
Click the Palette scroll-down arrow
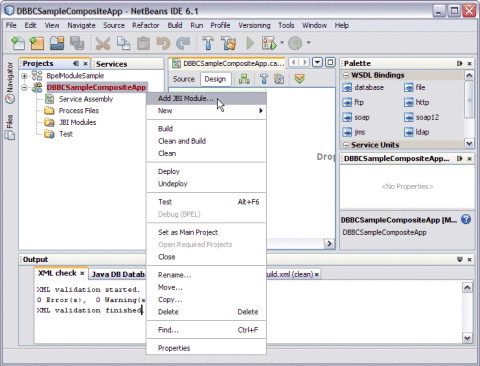pyautogui.click(x=469, y=144)
